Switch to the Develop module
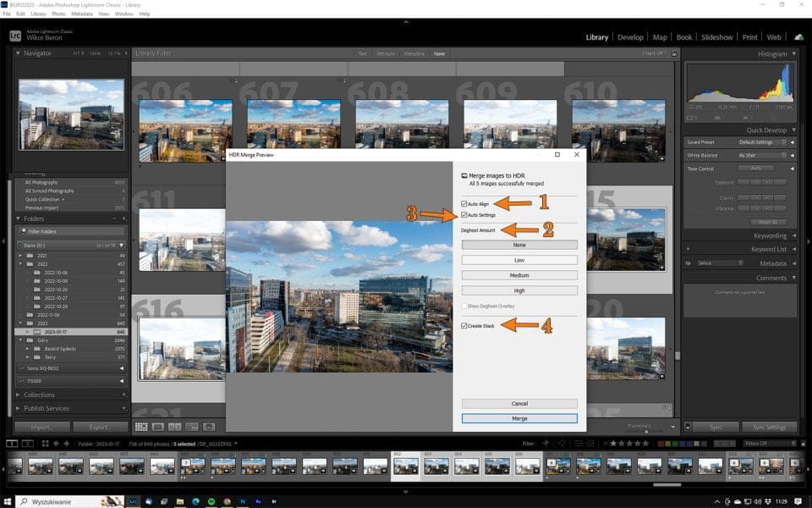The width and height of the screenshot is (812, 508). (629, 36)
